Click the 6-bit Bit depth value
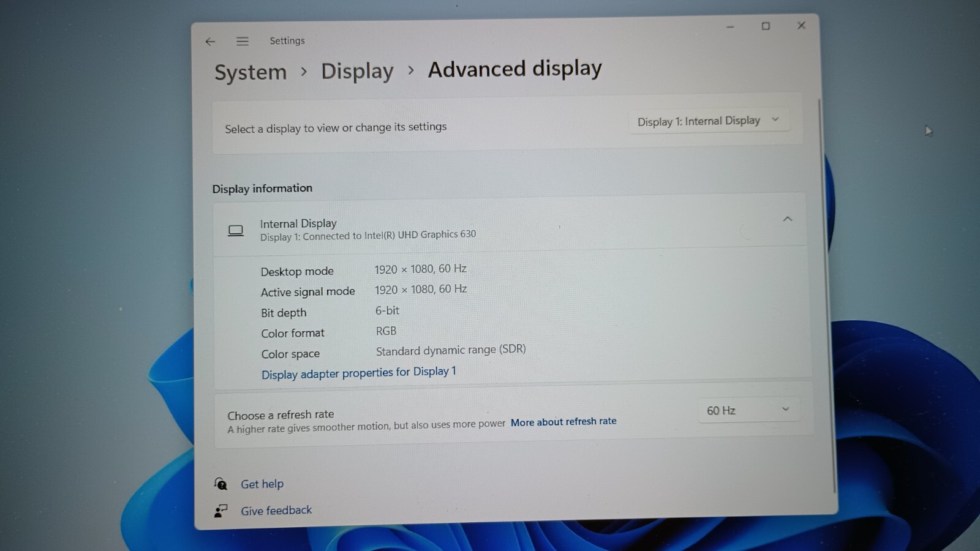This screenshot has width=980, height=551. pyautogui.click(x=387, y=311)
